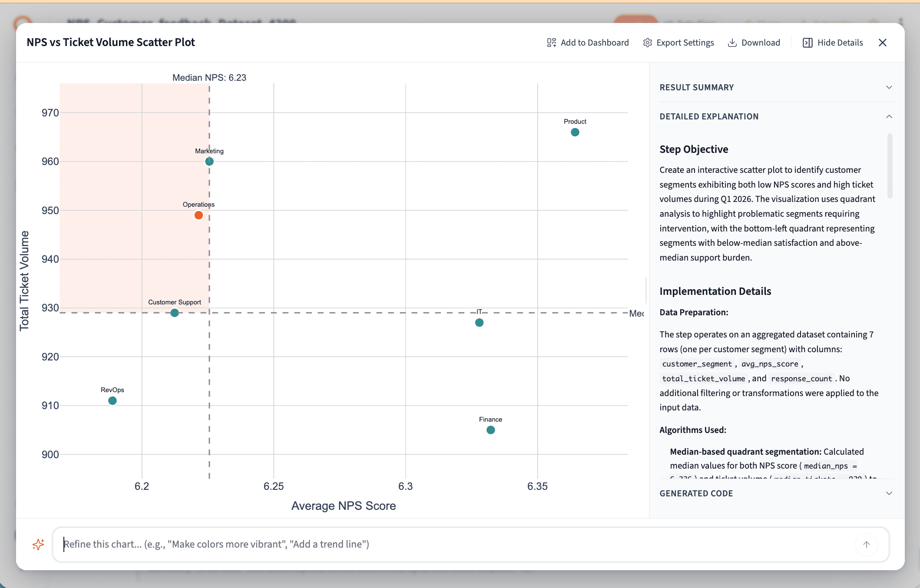The height and width of the screenshot is (588, 920).
Task: Click the sparkle AI icon near the input
Action: coord(38,544)
